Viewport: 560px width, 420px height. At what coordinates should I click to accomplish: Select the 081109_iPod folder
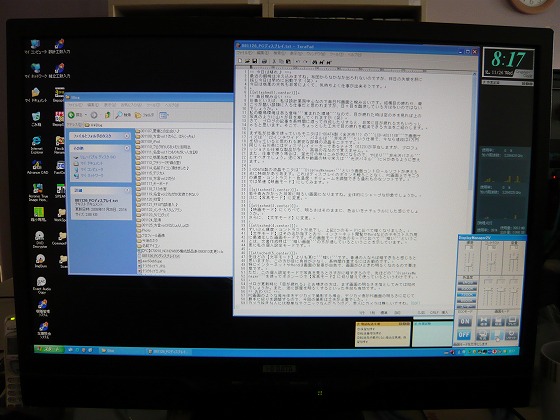148,141
